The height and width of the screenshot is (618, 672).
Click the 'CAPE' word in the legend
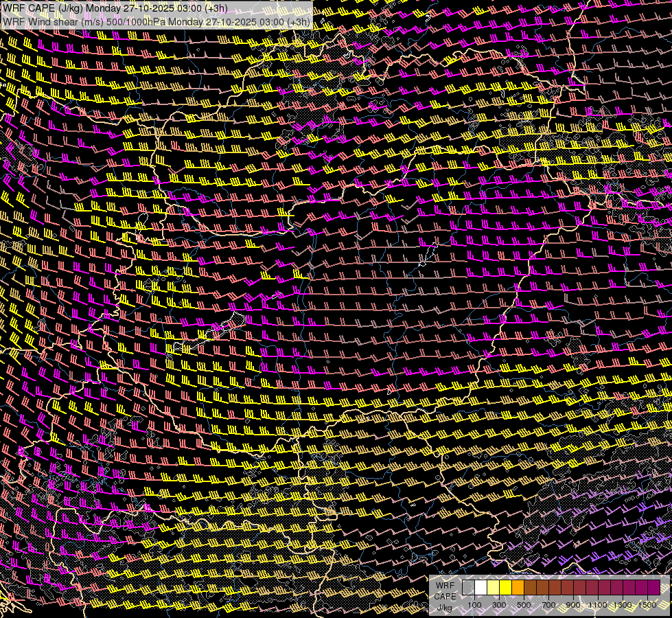click(x=445, y=596)
